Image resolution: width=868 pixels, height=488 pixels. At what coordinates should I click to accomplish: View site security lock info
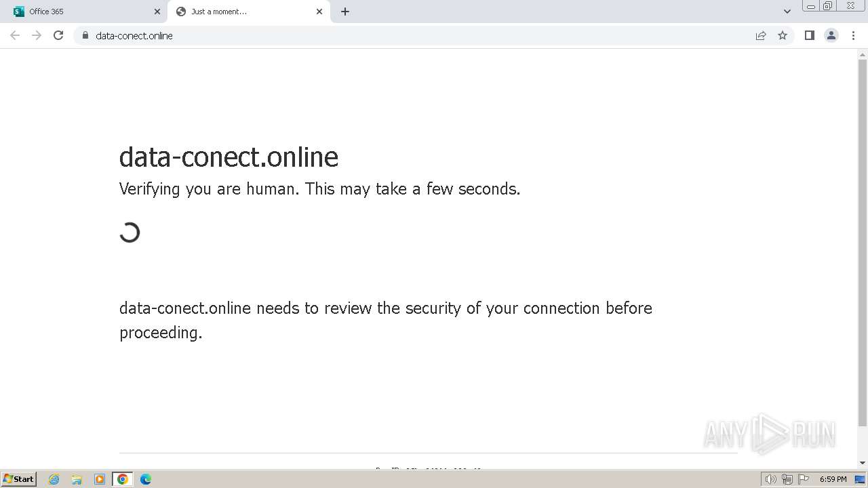(85, 35)
